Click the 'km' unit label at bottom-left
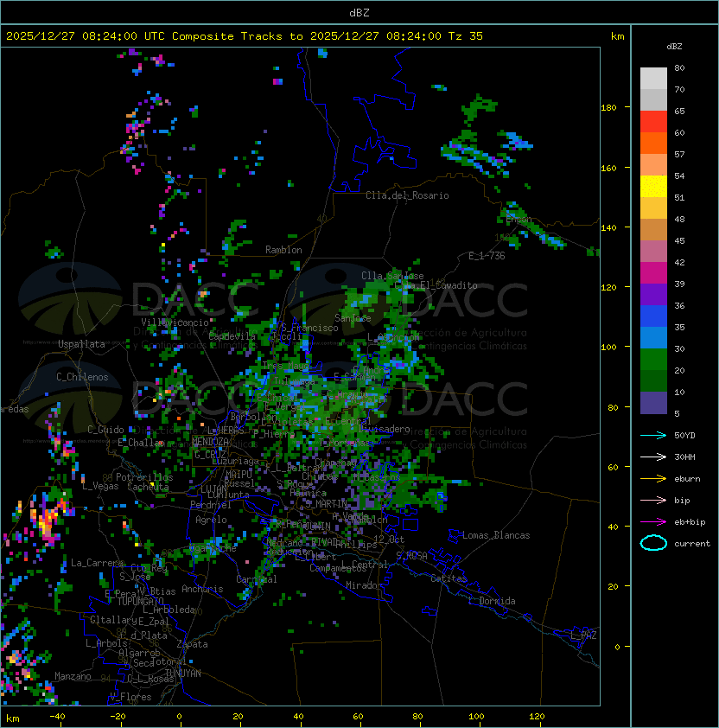This screenshot has height=728, width=719. [13, 718]
